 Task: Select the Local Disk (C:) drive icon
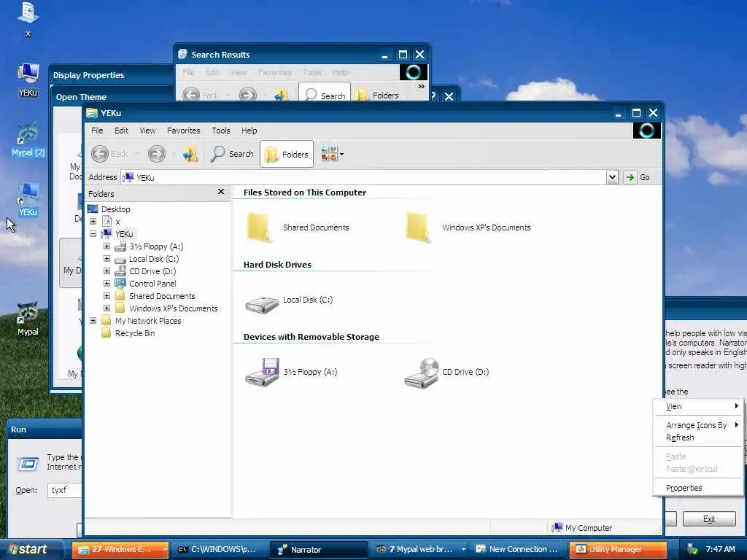(262, 304)
